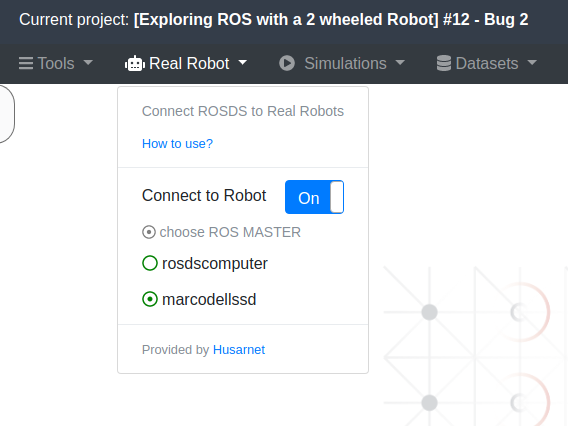Select the rosdscomputer radio button
Viewport: 568px width, 426px height.
[150, 263]
